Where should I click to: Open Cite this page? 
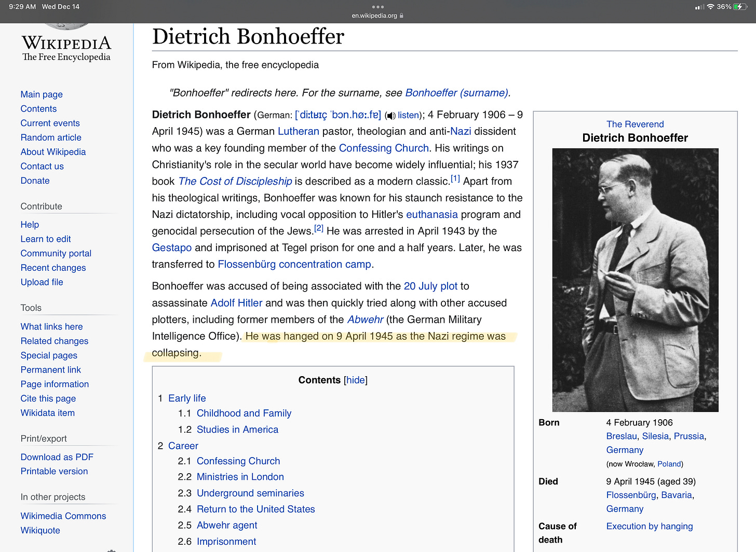click(48, 399)
